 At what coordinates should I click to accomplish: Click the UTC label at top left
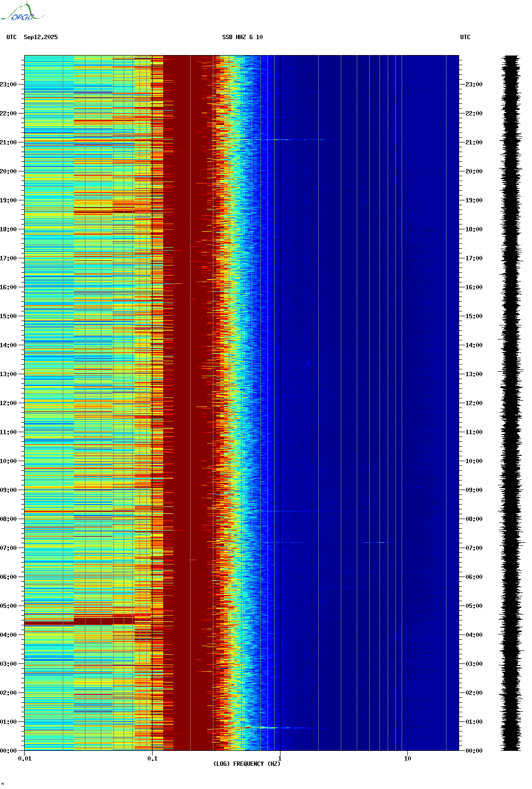pyautogui.click(x=12, y=37)
